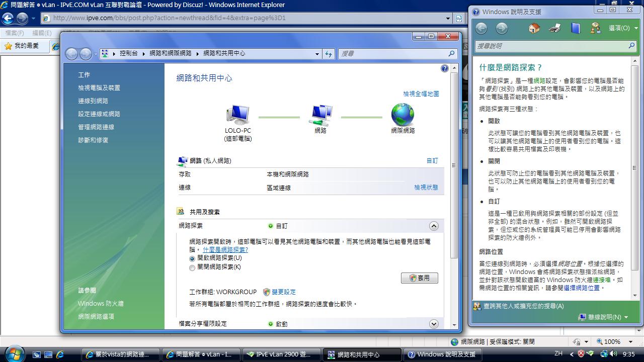Select 開啟網路探索(U) radio option
The height and width of the screenshot is (362, 644).
[x=192, y=258]
